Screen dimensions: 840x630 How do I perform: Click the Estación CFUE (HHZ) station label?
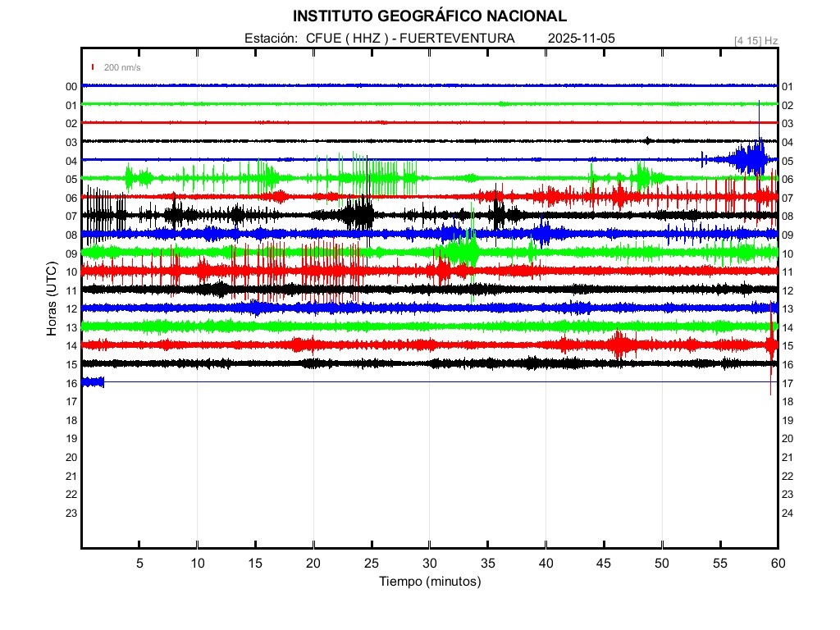click(379, 39)
